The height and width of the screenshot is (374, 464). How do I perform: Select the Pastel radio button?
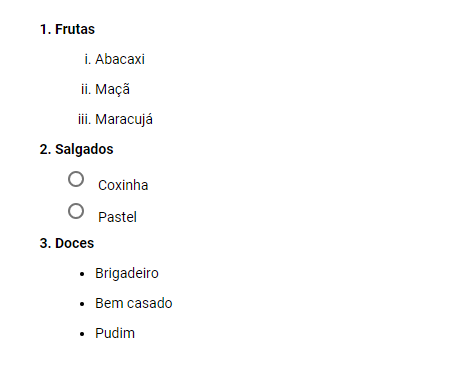coord(76,211)
